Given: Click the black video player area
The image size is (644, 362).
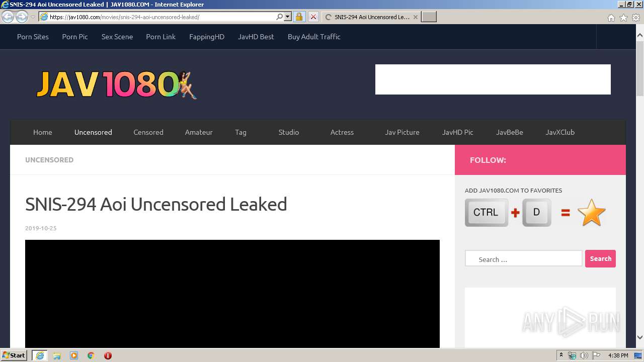Looking at the screenshot, I should coord(232,294).
